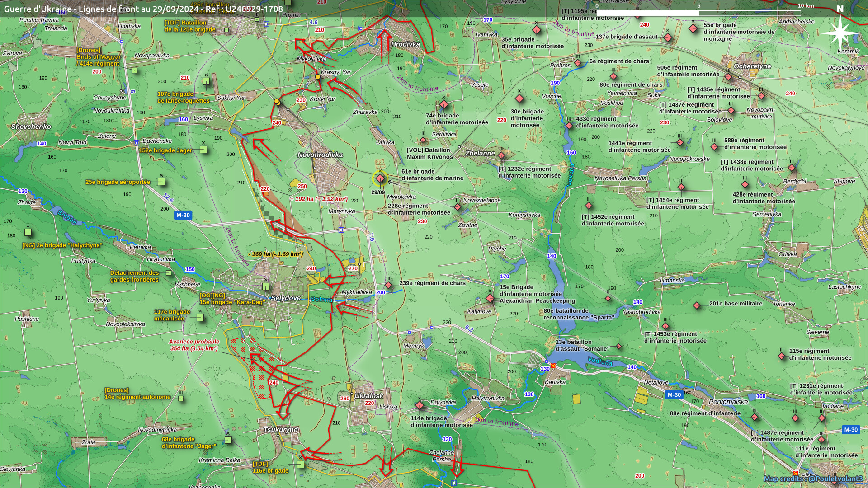Image resolution: width=868 pixels, height=488 pixels.
Task: Click the Map credits @Pouletvolant3 text
Action: pyautogui.click(x=813, y=479)
